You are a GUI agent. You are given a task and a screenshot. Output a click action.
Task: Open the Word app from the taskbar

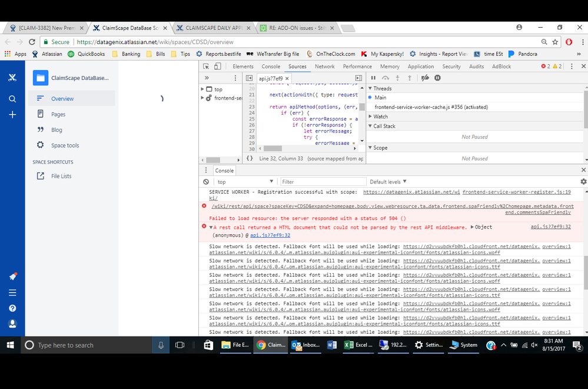[x=332, y=345]
